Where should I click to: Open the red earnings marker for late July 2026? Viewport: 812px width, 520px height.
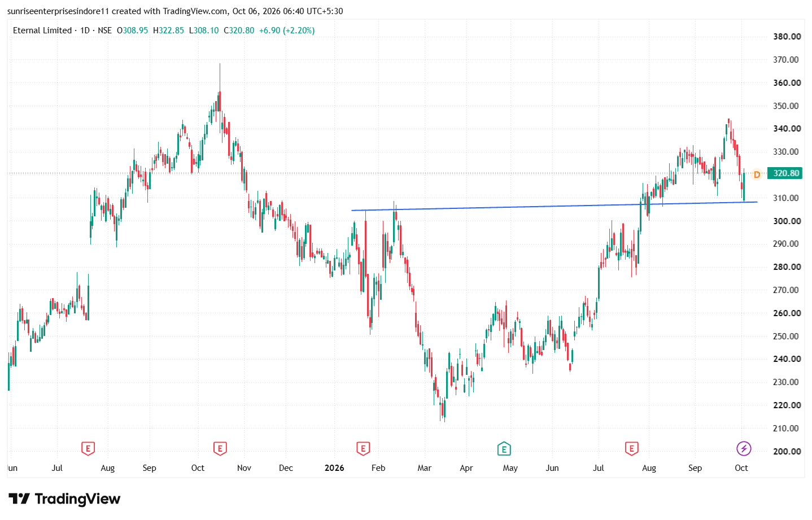[632, 449]
